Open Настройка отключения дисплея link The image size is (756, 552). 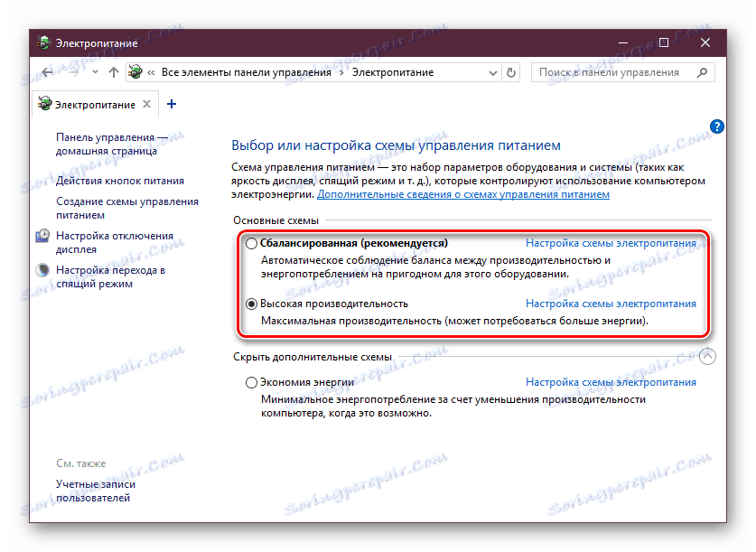[115, 242]
